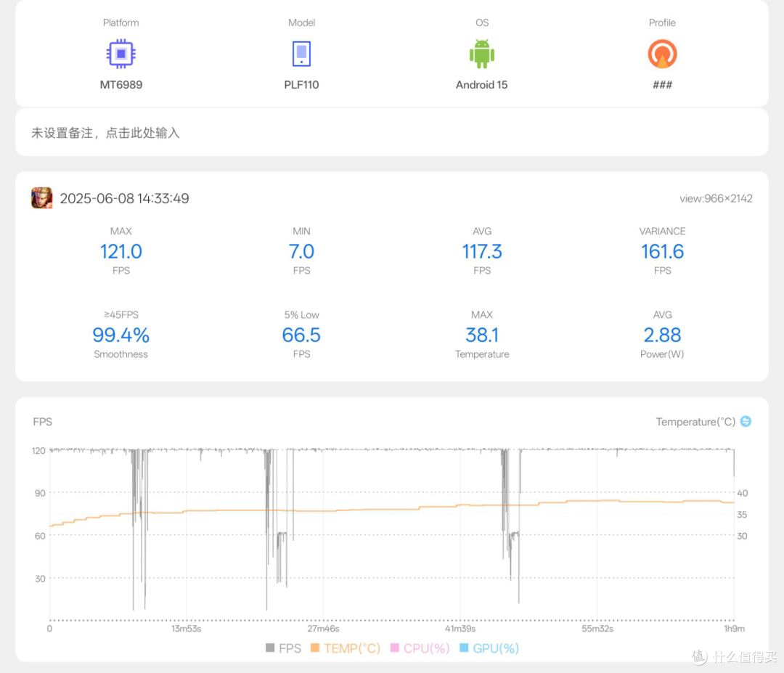784x673 pixels.
Task: Click the Android 15 robot icon
Action: click(482, 54)
